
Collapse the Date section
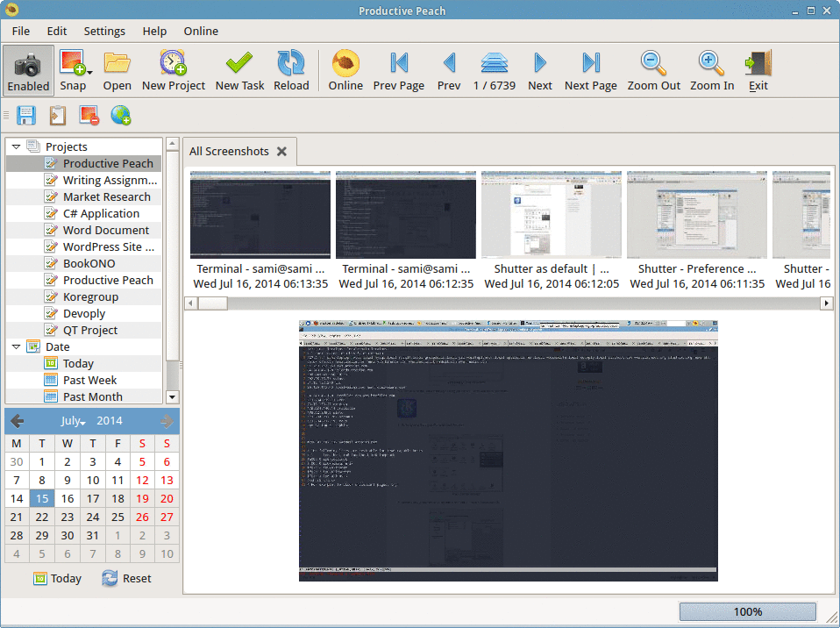point(16,346)
